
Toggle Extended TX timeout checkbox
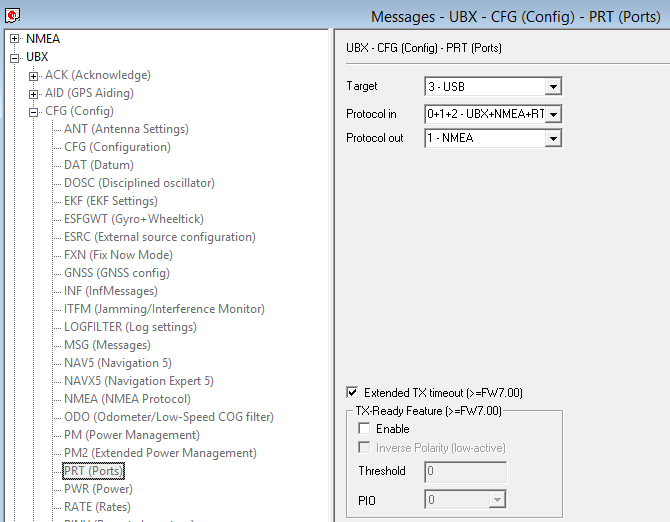[x=352, y=393]
